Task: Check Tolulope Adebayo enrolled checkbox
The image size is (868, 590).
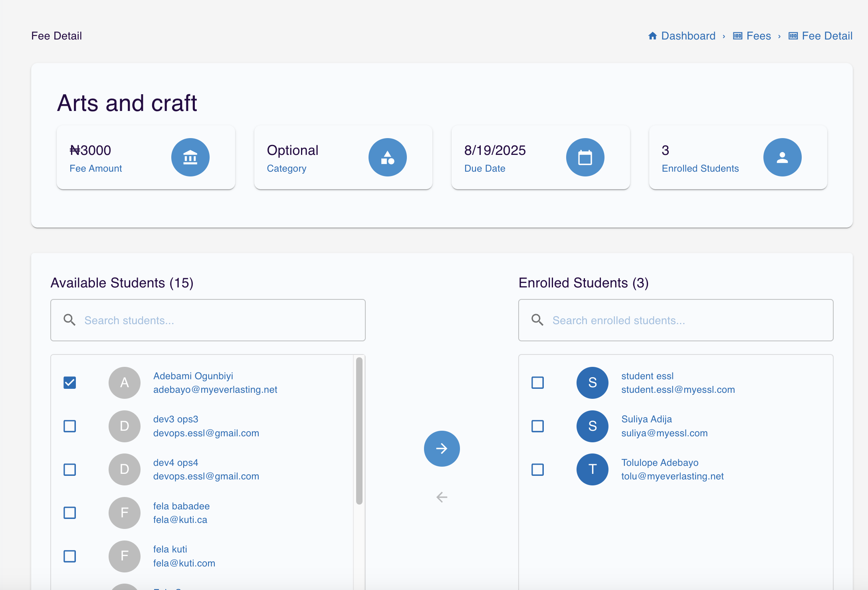Action: point(538,469)
